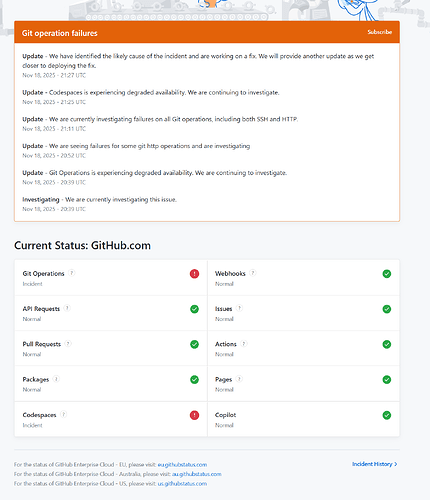Click the help icon next to Webhooks

coord(253,273)
